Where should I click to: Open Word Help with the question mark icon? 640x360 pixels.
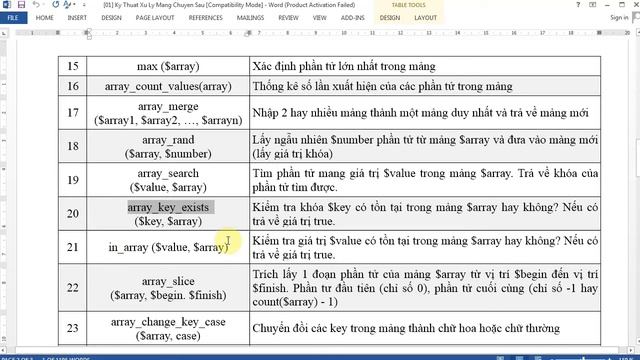point(578,5)
